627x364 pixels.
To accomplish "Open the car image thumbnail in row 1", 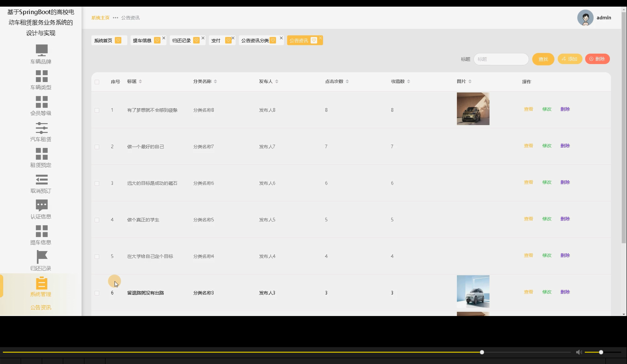I will click(473, 109).
